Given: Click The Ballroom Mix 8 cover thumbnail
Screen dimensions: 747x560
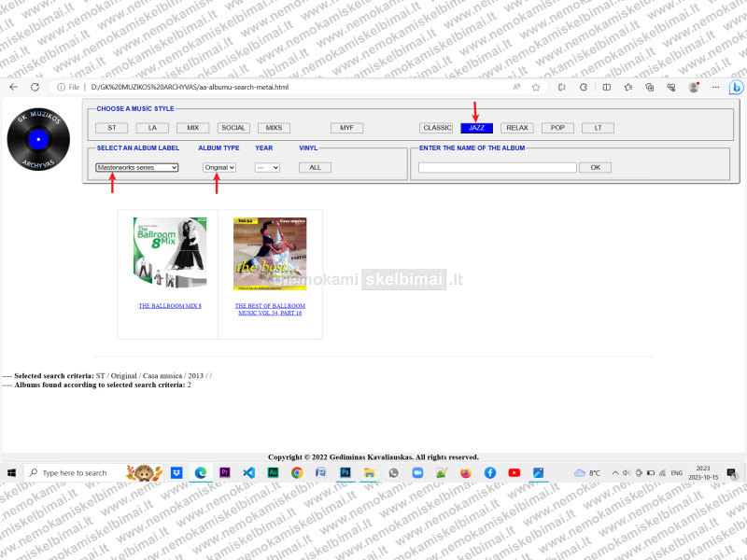Looking at the screenshot, I should pyautogui.click(x=170, y=253).
